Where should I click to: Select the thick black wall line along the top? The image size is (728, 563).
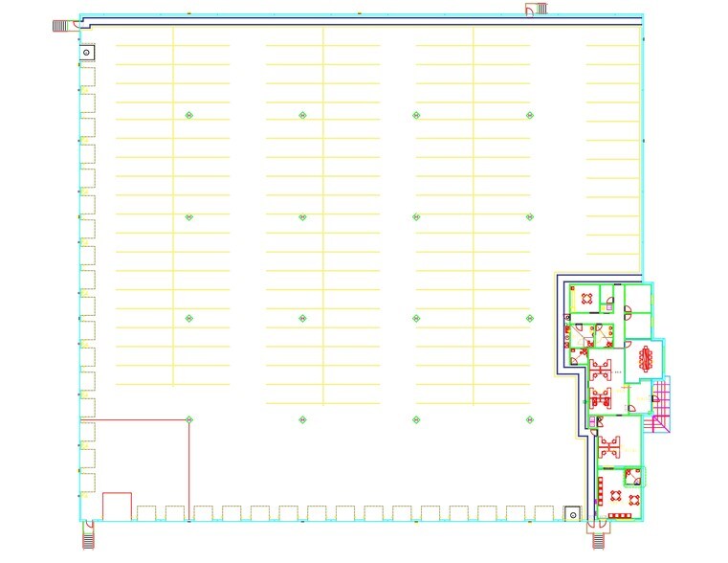(364, 22)
